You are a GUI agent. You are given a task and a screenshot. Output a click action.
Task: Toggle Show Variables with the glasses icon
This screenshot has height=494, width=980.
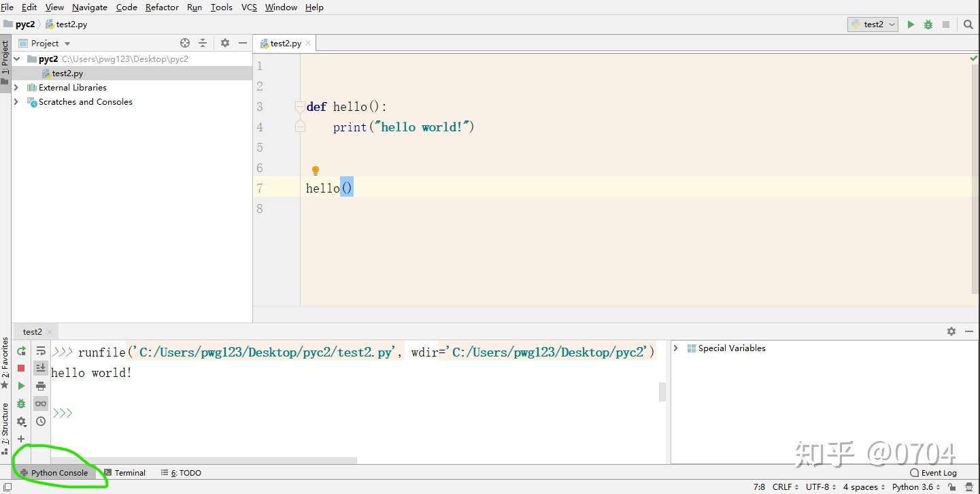click(41, 403)
